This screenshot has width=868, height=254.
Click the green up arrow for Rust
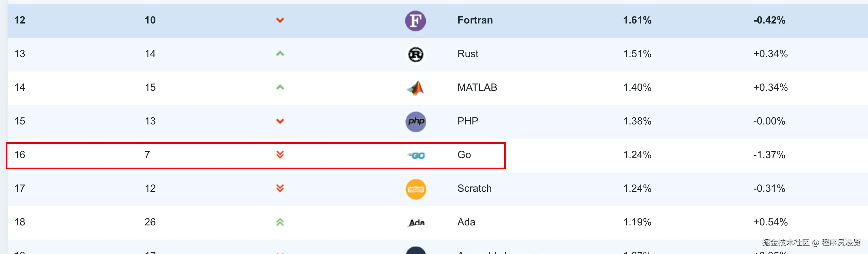tap(280, 53)
